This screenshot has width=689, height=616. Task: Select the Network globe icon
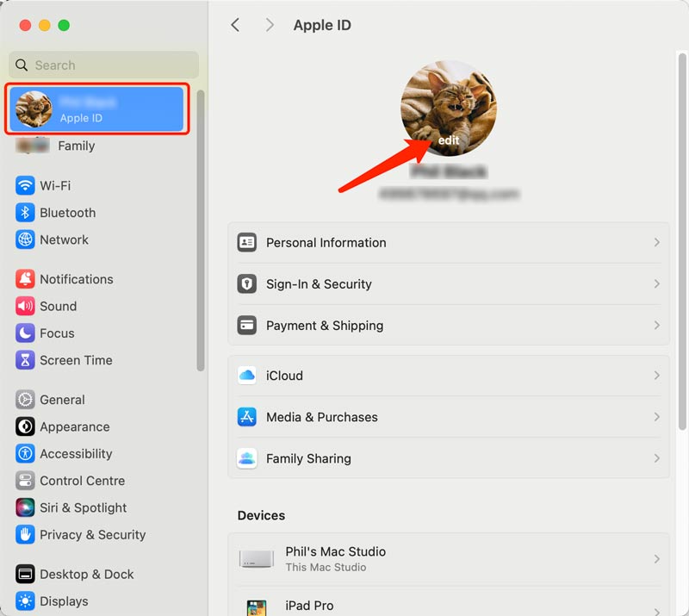pyautogui.click(x=25, y=240)
